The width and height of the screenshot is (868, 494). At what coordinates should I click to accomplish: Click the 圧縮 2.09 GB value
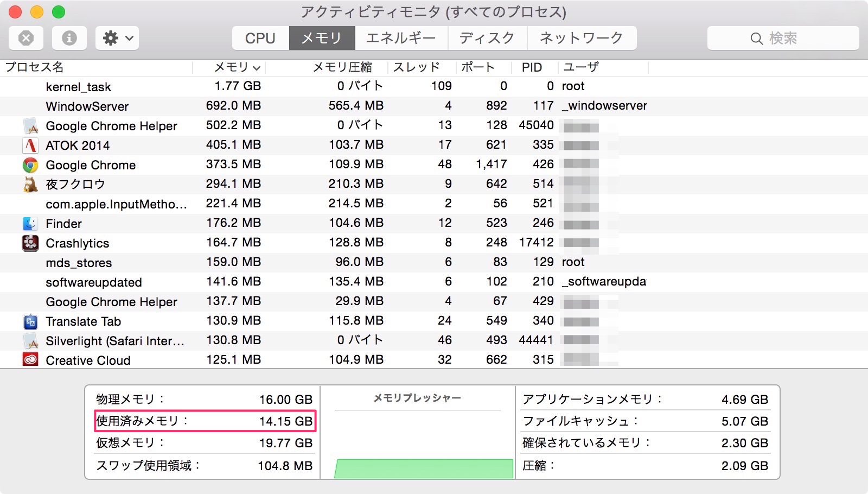(x=744, y=466)
